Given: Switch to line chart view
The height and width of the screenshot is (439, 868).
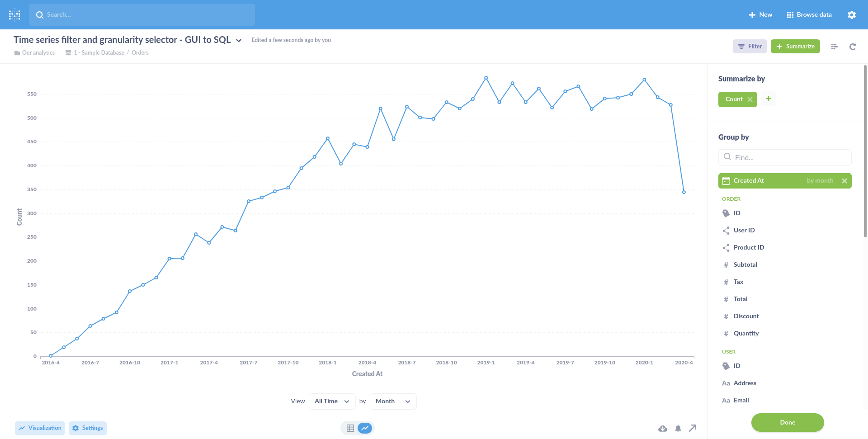Looking at the screenshot, I should point(365,428).
